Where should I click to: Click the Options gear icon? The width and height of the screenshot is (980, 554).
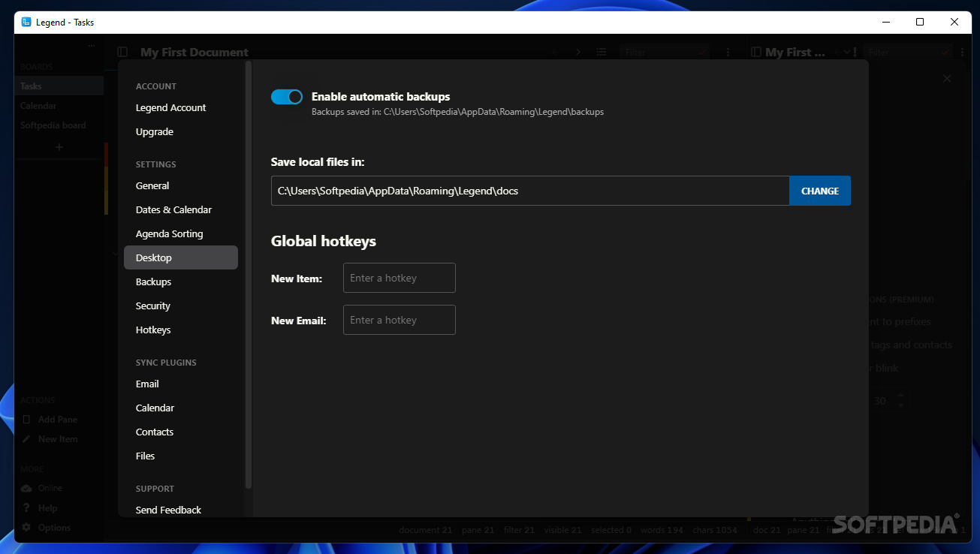(x=26, y=528)
